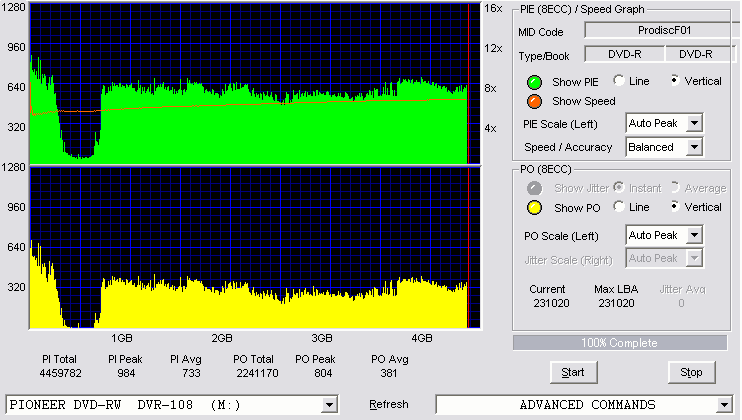
Task: Select Line mode for PIE graph
Action: pos(618,80)
